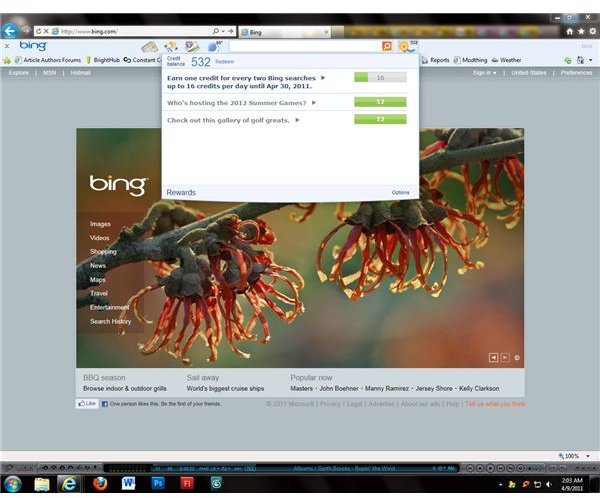The height and width of the screenshot is (498, 600).
Task: Click the Facebook Like button
Action: [x=87, y=403]
